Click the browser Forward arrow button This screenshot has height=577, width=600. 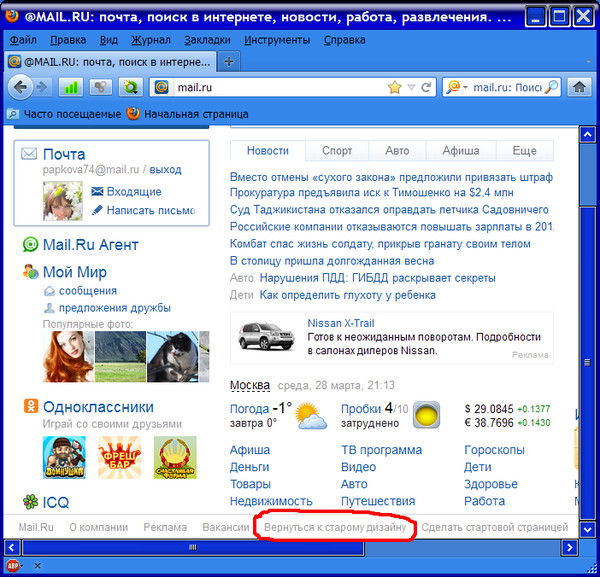tap(42, 88)
